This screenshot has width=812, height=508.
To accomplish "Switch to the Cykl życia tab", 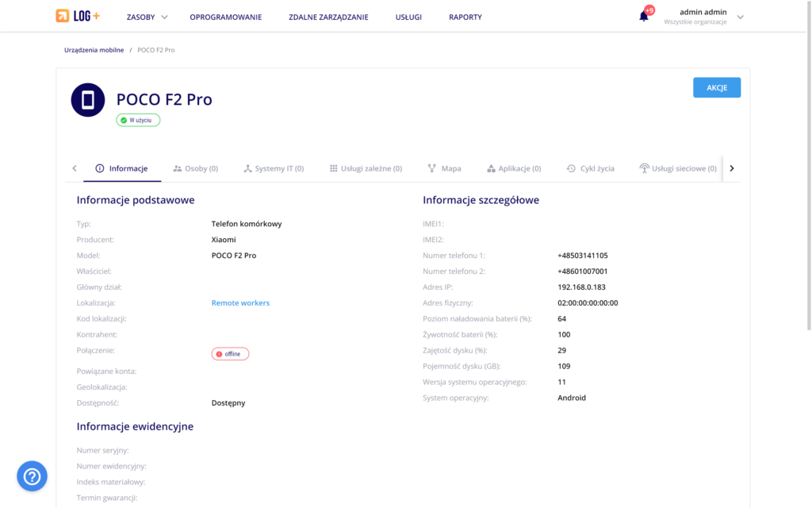I will [x=590, y=168].
